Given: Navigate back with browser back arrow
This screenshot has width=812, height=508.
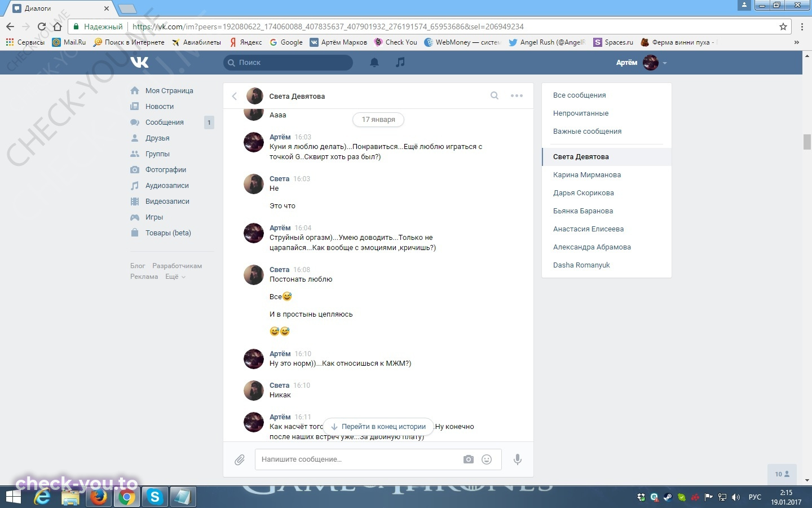Looking at the screenshot, I should tap(10, 27).
